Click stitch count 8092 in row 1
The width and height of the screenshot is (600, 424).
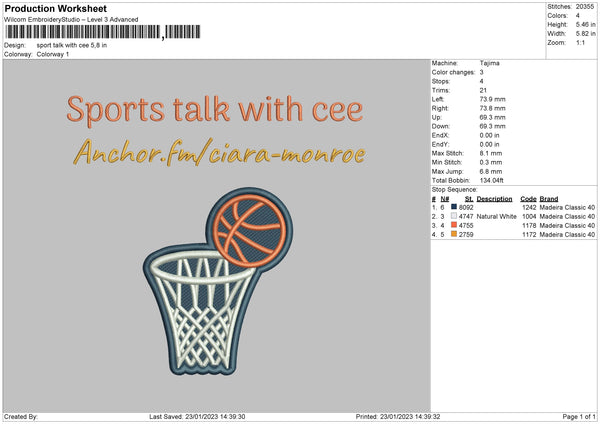click(466, 207)
